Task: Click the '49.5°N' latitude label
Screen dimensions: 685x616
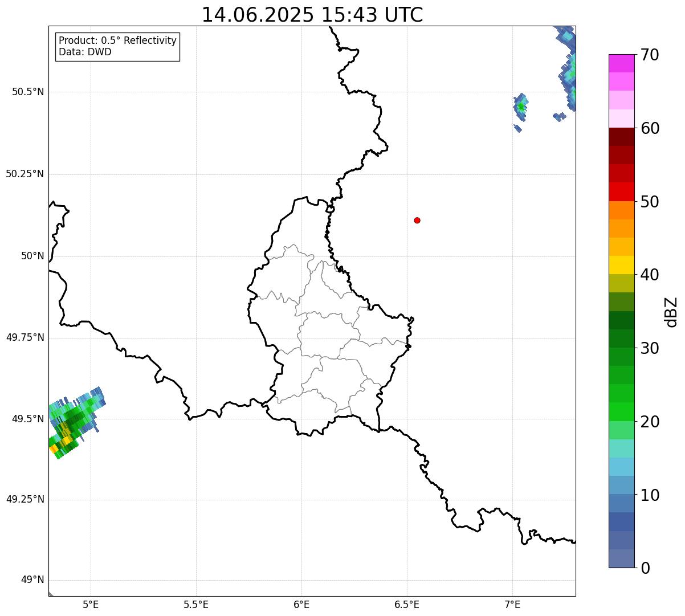Action: tap(28, 419)
